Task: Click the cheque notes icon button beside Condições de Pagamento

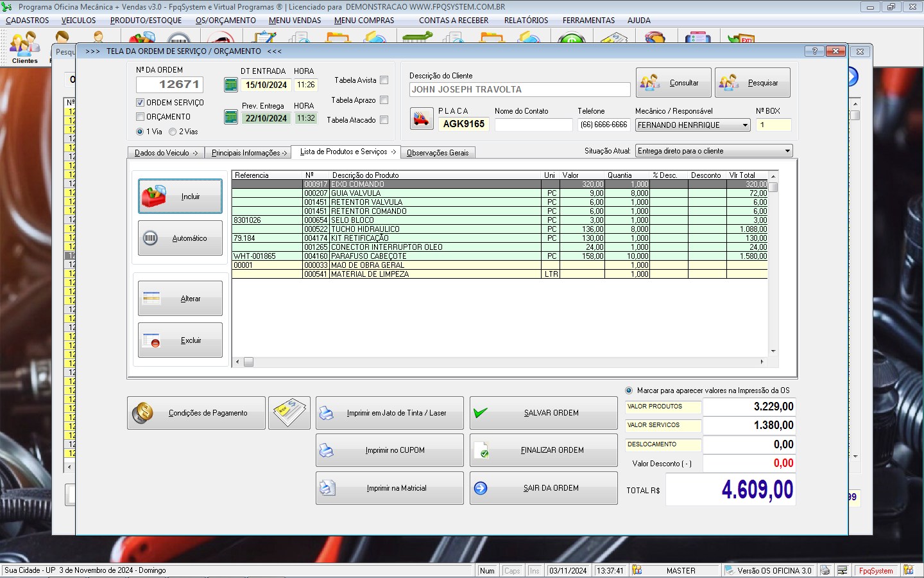Action: (x=289, y=412)
